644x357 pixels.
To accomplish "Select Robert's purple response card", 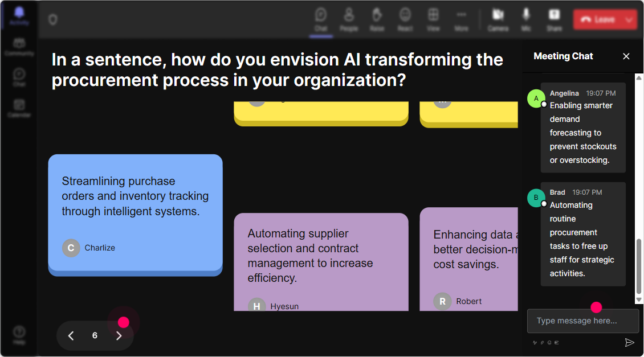I will [x=468, y=259].
